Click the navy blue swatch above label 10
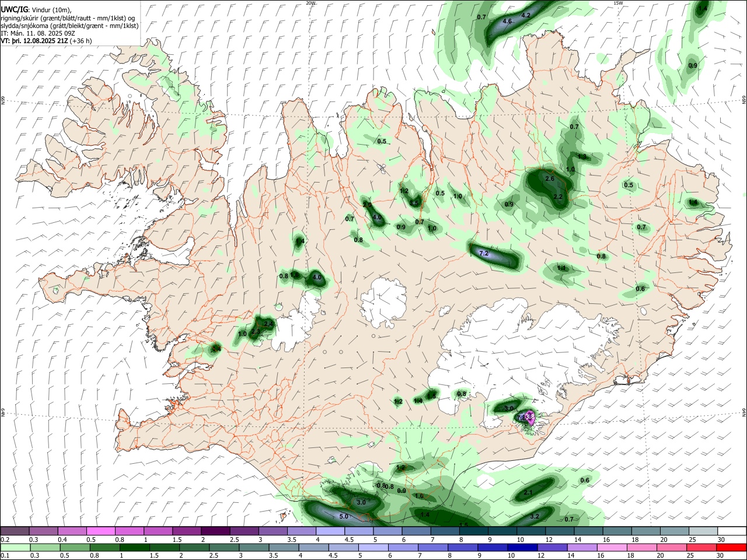The image size is (747, 560). [522, 547]
